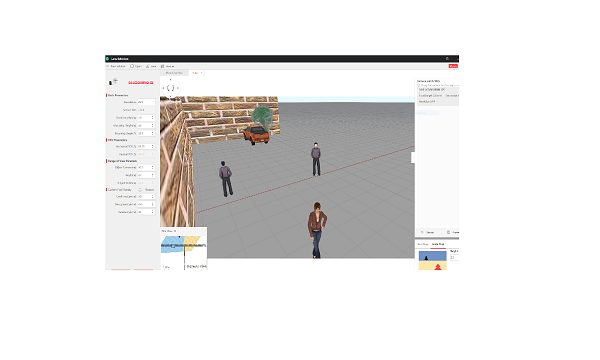Image resolution: width=600 pixels, height=360 pixels.
Task: Click the red camera model link
Action: [141, 82]
